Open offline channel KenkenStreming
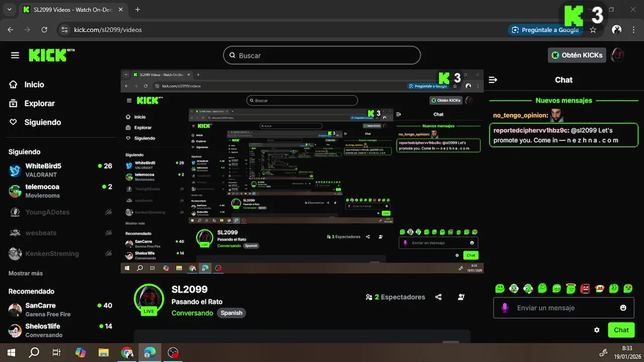 point(60,253)
